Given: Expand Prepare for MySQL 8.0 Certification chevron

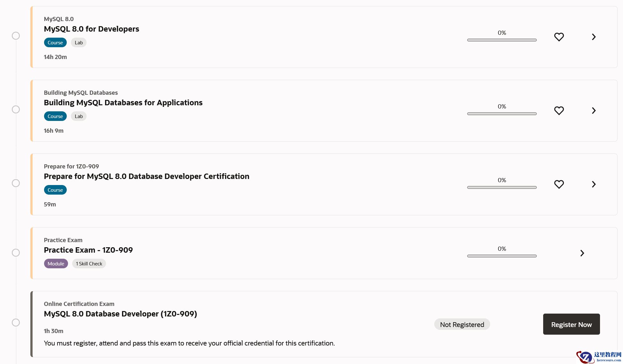Looking at the screenshot, I should [x=594, y=184].
